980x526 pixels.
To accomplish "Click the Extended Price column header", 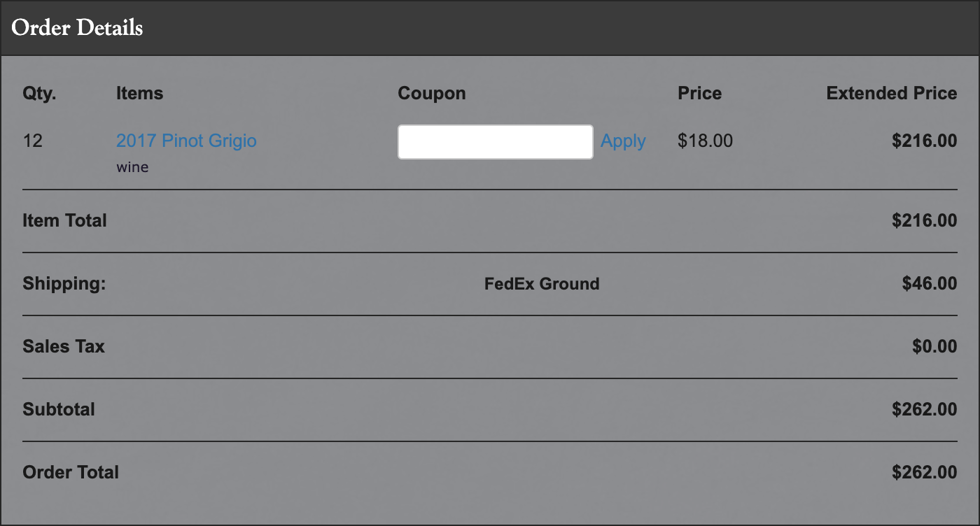I will [892, 93].
